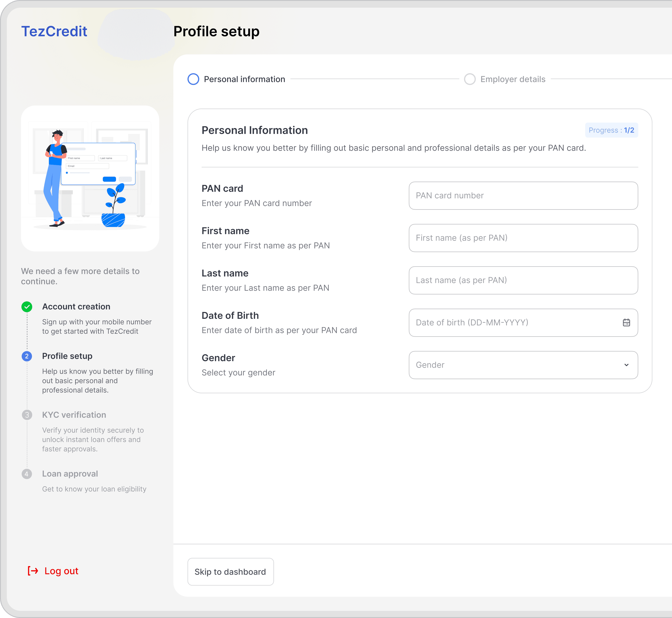Click the green Account creation checkmark
This screenshot has width=672, height=618.
pos(27,307)
